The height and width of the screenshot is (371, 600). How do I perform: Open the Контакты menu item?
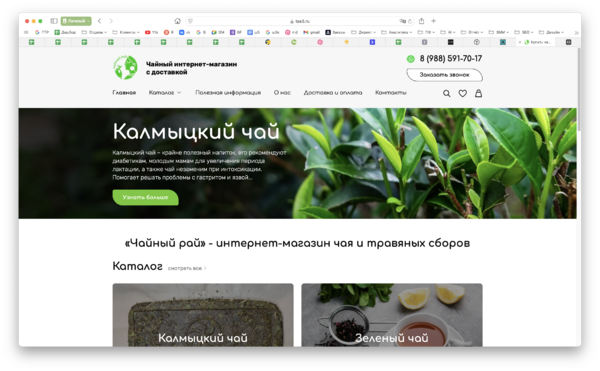coord(391,93)
